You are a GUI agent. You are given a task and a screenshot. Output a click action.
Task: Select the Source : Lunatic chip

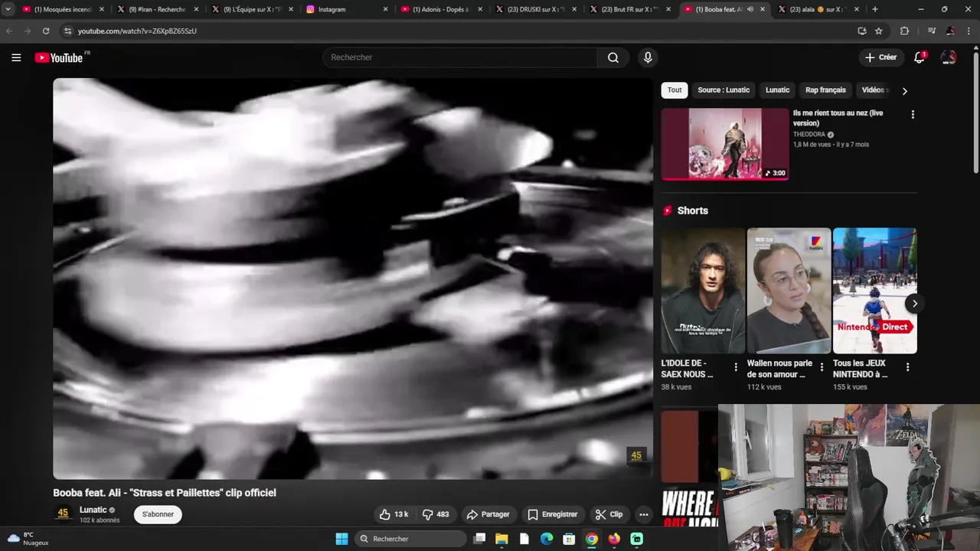tap(724, 90)
